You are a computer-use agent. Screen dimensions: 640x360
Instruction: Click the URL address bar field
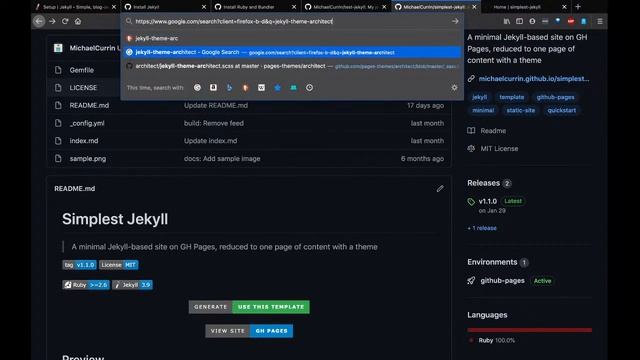tap(291, 21)
